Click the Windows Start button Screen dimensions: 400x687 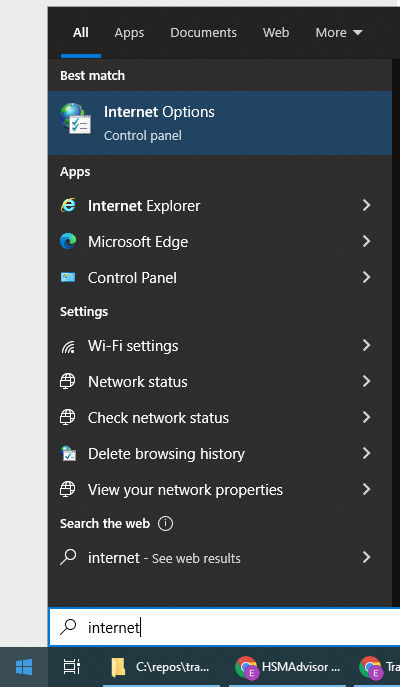tap(24, 667)
